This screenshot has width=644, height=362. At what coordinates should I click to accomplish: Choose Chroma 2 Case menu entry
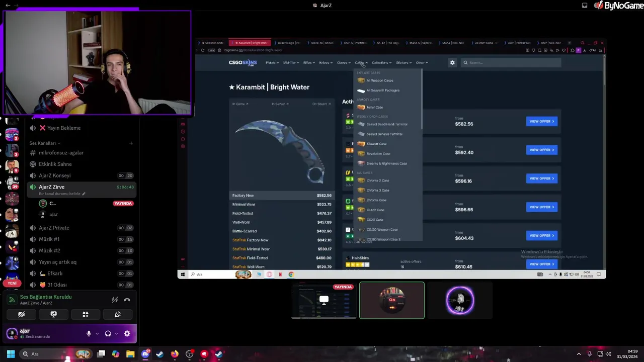387,180
